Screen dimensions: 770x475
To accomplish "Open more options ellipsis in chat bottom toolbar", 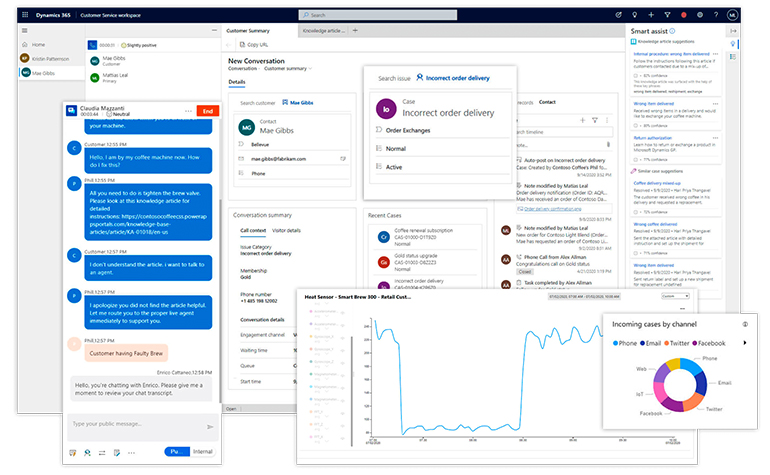I will [x=131, y=453].
